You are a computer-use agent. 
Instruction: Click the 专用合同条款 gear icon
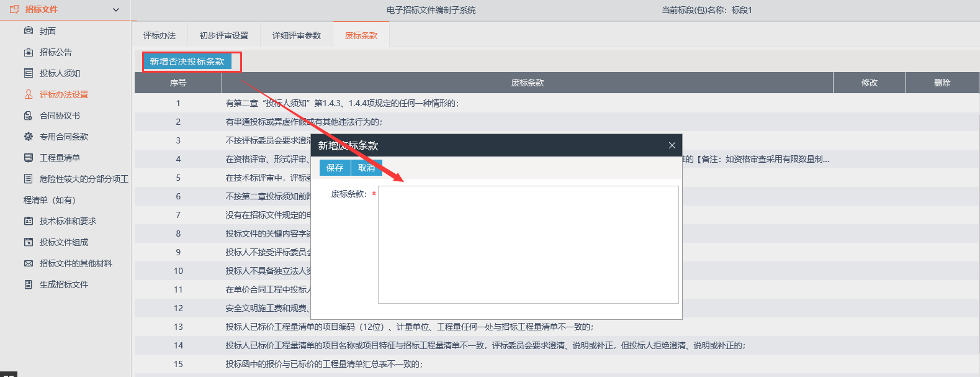(x=29, y=137)
